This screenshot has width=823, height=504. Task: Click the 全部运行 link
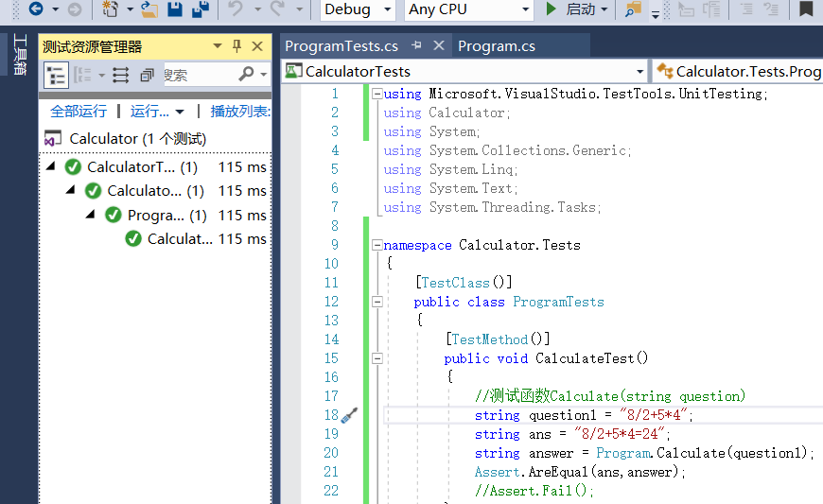[79, 111]
